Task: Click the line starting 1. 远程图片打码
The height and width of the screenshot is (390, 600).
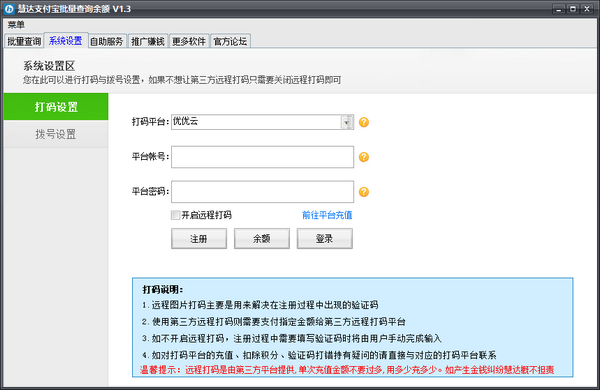Action: [260, 305]
